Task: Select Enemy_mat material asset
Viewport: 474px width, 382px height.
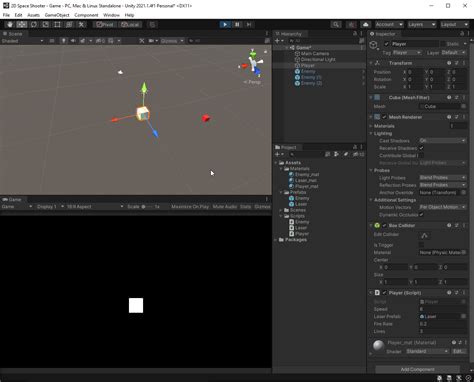Action: click(x=307, y=175)
